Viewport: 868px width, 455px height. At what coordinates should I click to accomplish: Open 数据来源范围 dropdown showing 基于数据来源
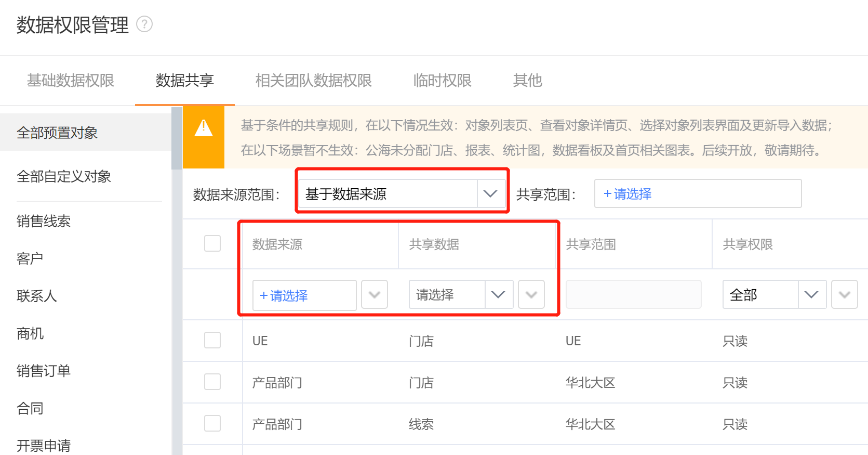[x=402, y=194]
